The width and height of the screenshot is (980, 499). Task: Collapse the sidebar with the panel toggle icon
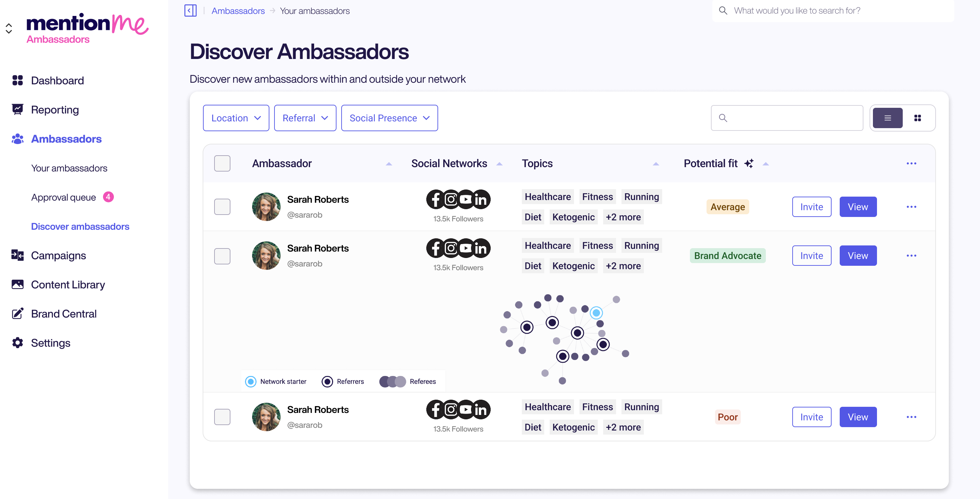pos(190,10)
